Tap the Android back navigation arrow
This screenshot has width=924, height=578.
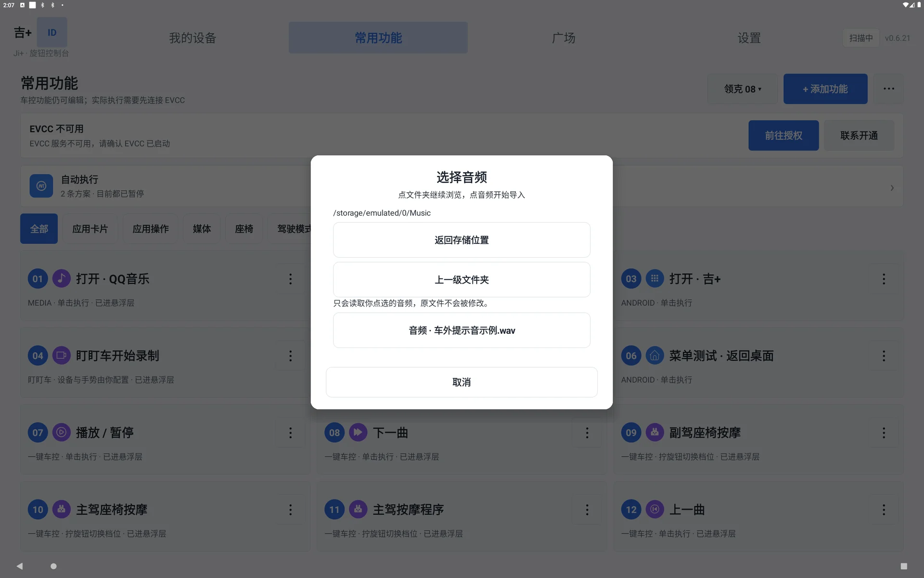[x=20, y=566]
